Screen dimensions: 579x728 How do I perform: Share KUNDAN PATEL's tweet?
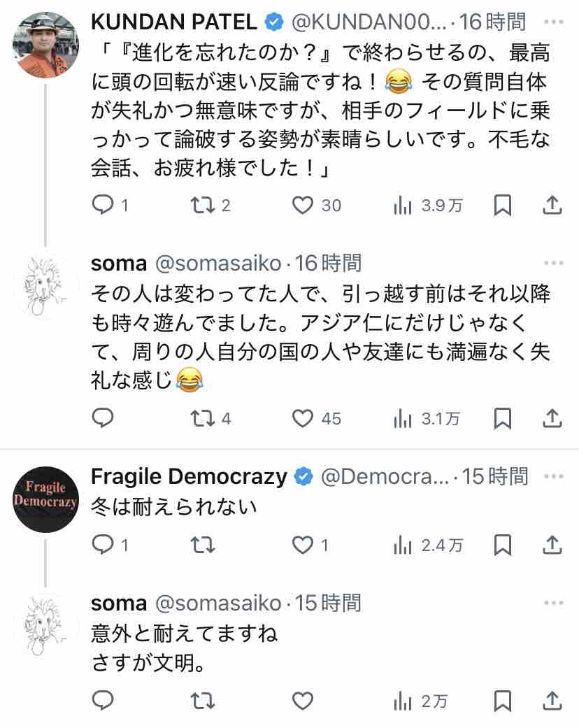point(552,205)
